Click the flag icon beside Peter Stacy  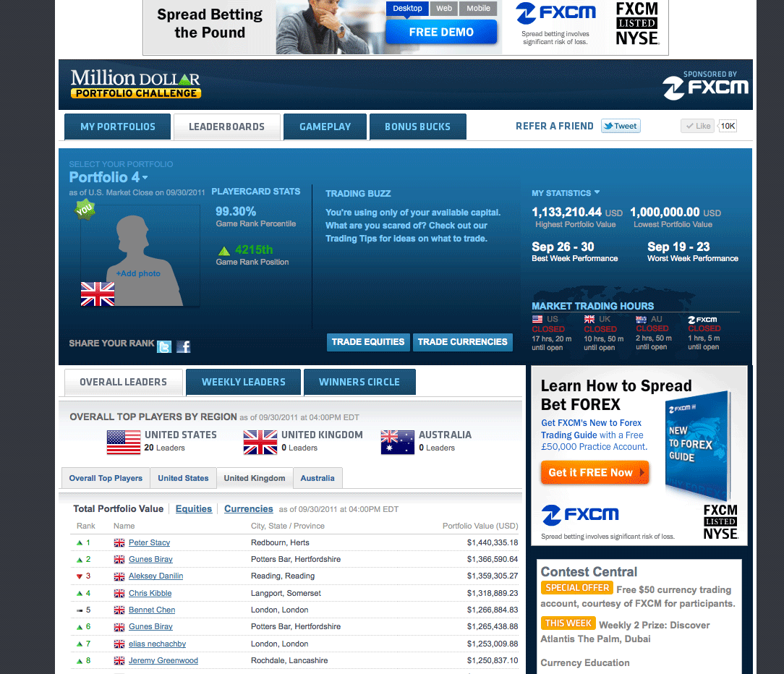[119, 543]
